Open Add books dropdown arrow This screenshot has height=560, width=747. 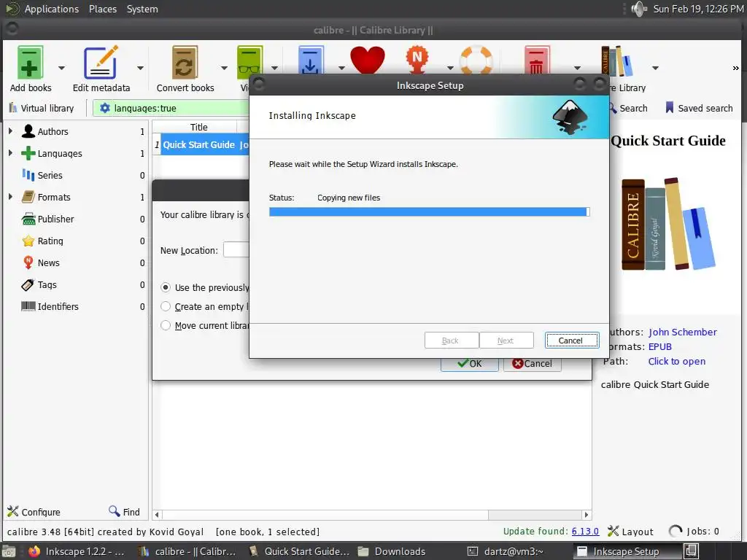coord(61,68)
